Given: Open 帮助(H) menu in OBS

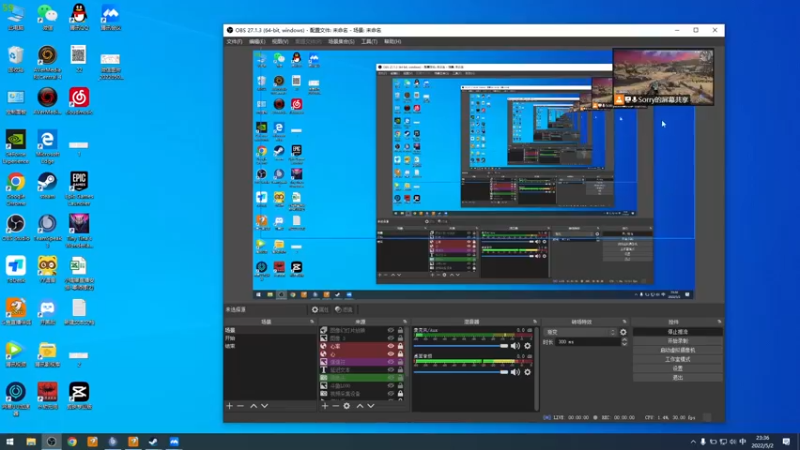Looking at the screenshot, I should tap(392, 41).
